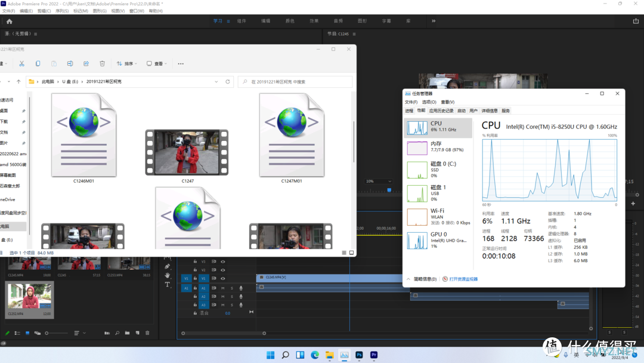
Task: Click the Premiere Home icon
Action: tap(9, 21)
